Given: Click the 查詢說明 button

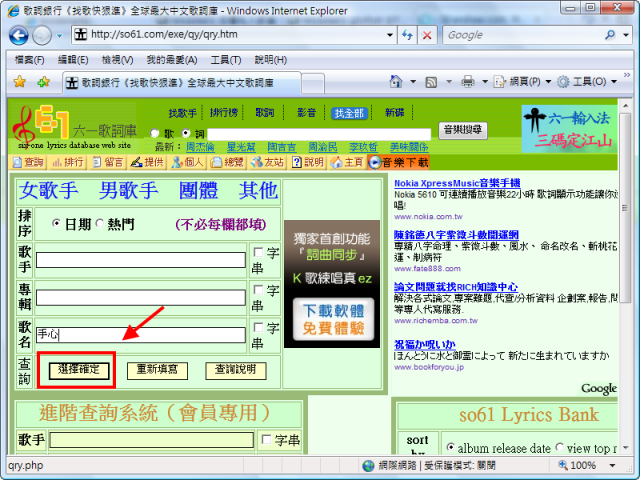Looking at the screenshot, I should (x=236, y=371).
